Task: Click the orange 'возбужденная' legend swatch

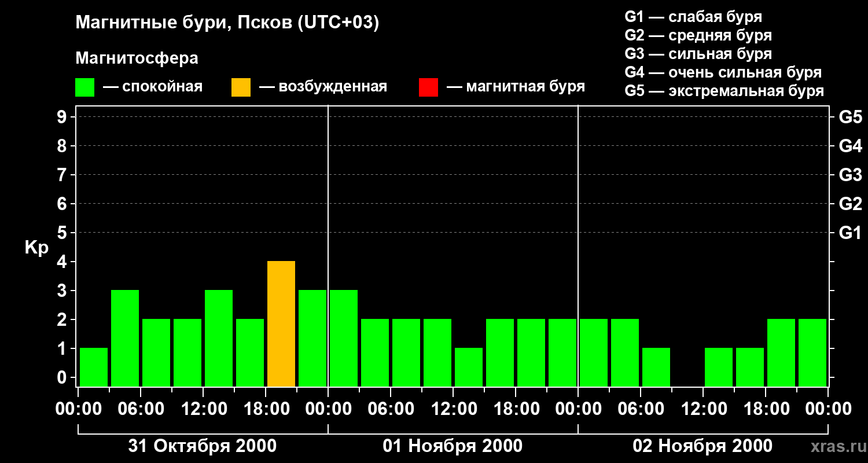Action: point(241,87)
